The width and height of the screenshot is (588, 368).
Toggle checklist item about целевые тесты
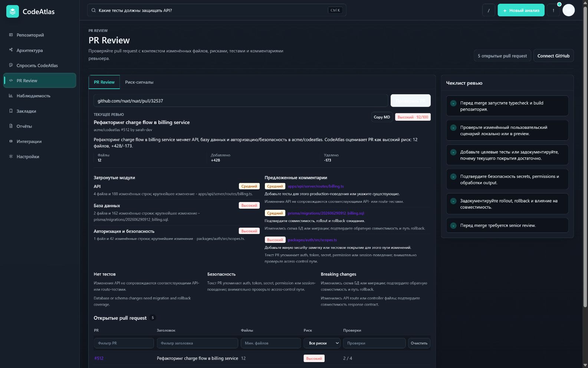(453, 152)
